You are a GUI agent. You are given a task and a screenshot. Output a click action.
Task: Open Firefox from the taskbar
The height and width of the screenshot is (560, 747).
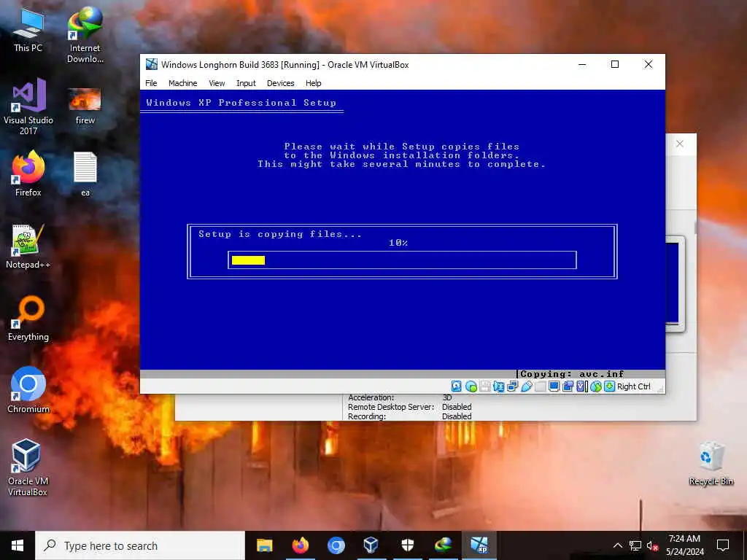pyautogui.click(x=300, y=545)
